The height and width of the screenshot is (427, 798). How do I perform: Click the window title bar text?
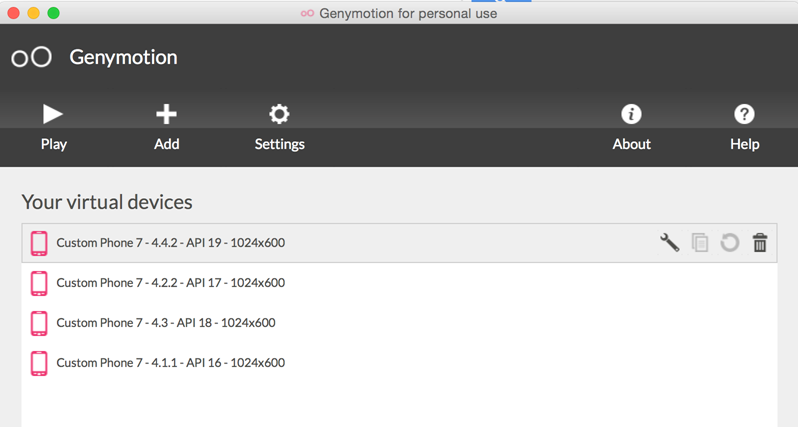(407, 13)
